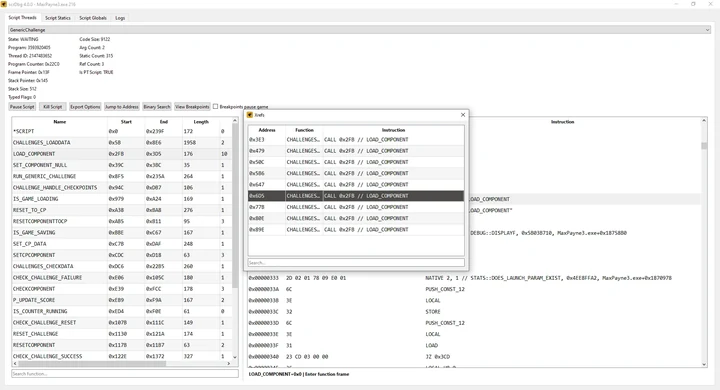The height and width of the screenshot is (390, 720).
Task: Click the 0x0000033C STORE disassembly line
Action: 474,311
